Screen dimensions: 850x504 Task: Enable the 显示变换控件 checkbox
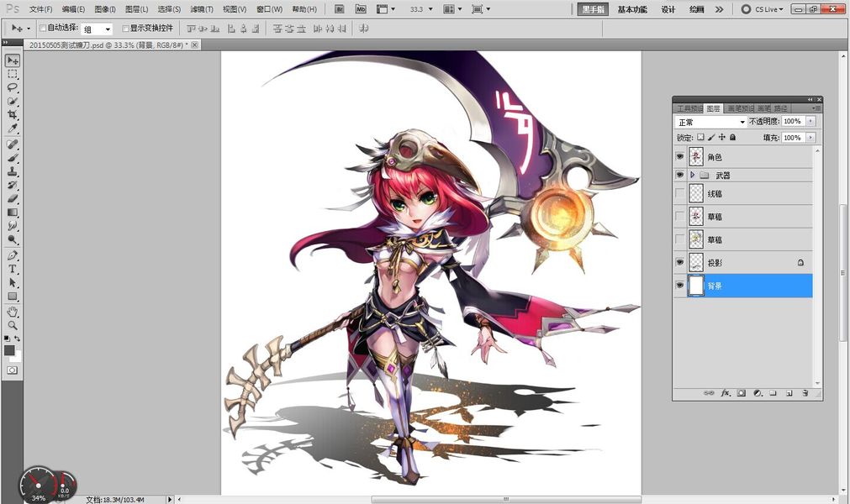(x=125, y=28)
